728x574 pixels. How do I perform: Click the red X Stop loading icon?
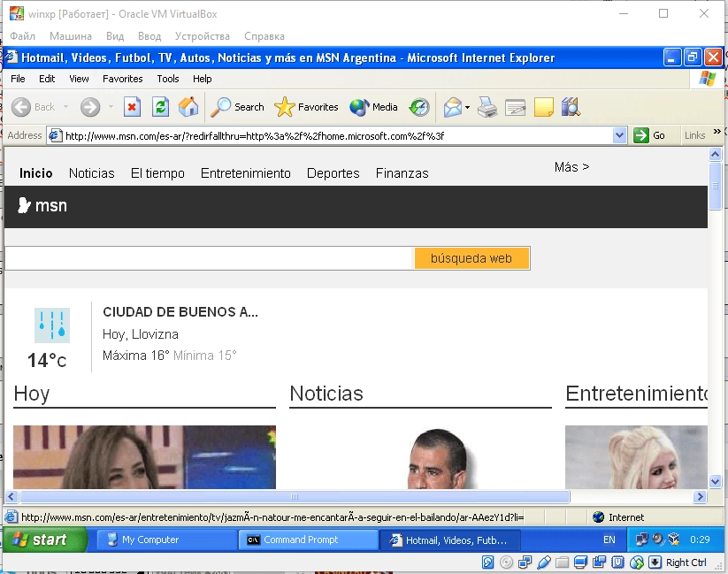132,107
